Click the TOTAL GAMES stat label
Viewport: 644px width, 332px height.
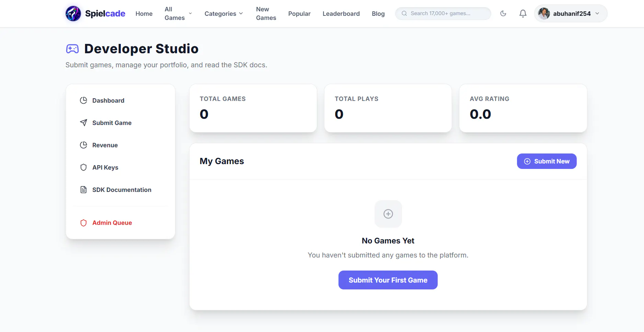(x=223, y=99)
